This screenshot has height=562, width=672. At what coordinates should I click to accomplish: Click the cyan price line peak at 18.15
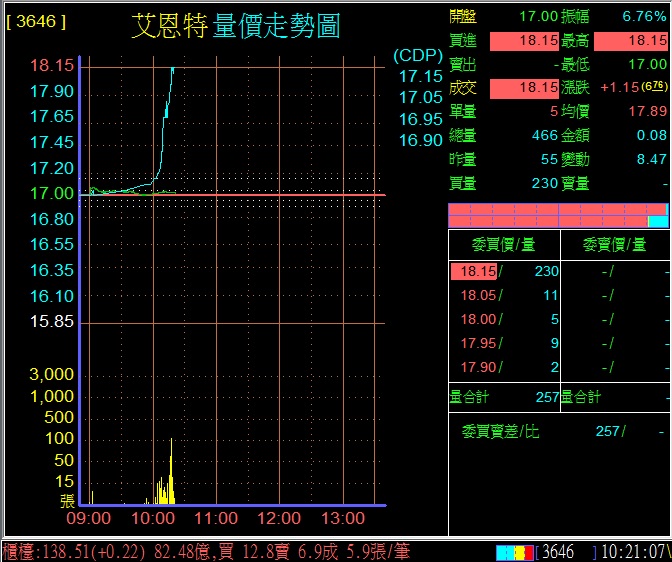[173, 68]
